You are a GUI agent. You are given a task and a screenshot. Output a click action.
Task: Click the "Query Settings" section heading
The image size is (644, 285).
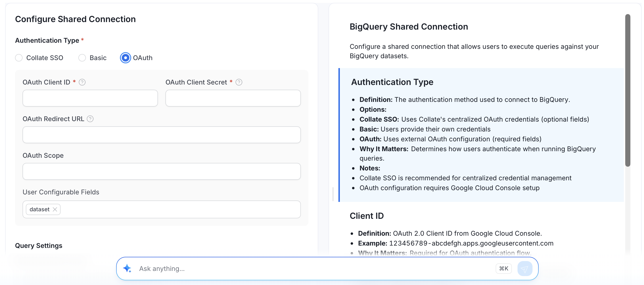(x=38, y=246)
